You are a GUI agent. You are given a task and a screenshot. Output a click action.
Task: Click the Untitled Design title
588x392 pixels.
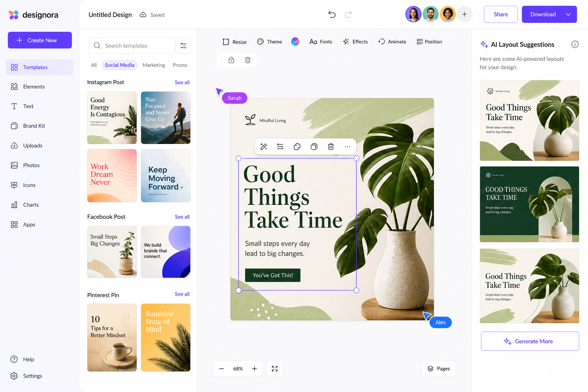(x=110, y=15)
